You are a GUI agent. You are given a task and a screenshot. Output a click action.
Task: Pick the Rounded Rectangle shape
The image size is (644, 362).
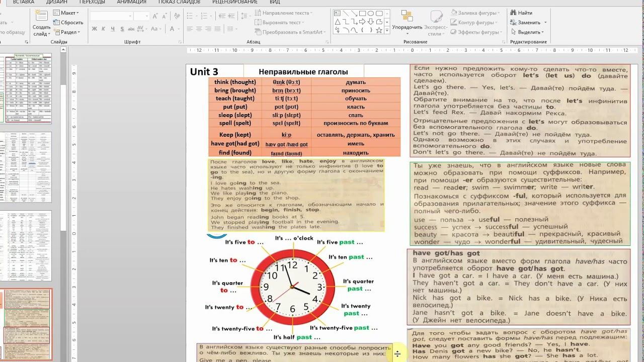tap(379, 13)
